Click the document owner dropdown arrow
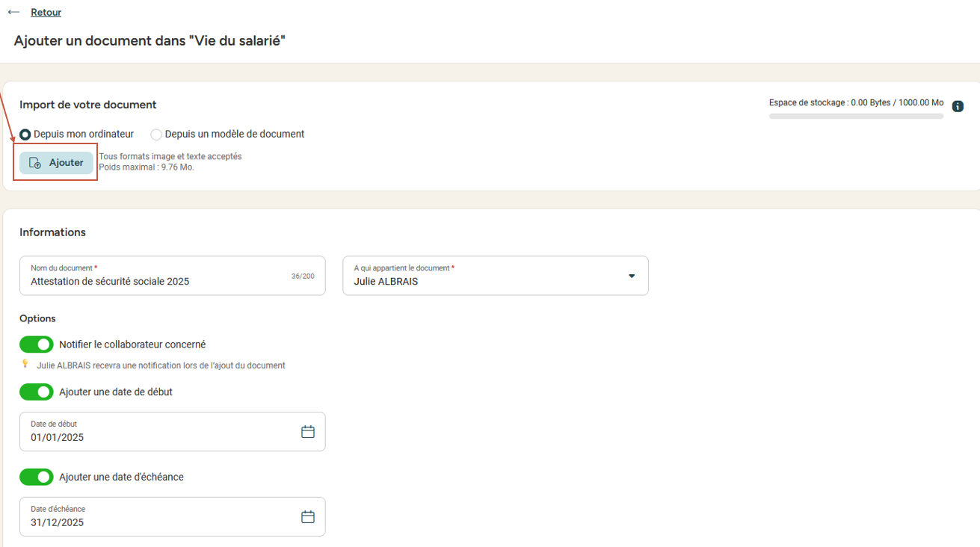Viewport: 980px width, 547px height. (x=632, y=276)
